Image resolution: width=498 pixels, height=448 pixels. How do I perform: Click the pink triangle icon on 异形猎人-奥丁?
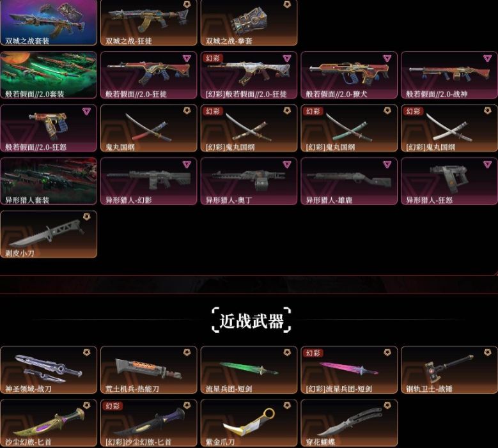287,164
